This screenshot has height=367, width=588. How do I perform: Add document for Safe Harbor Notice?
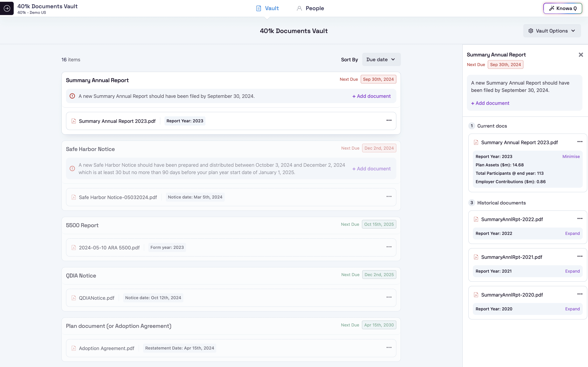click(372, 169)
